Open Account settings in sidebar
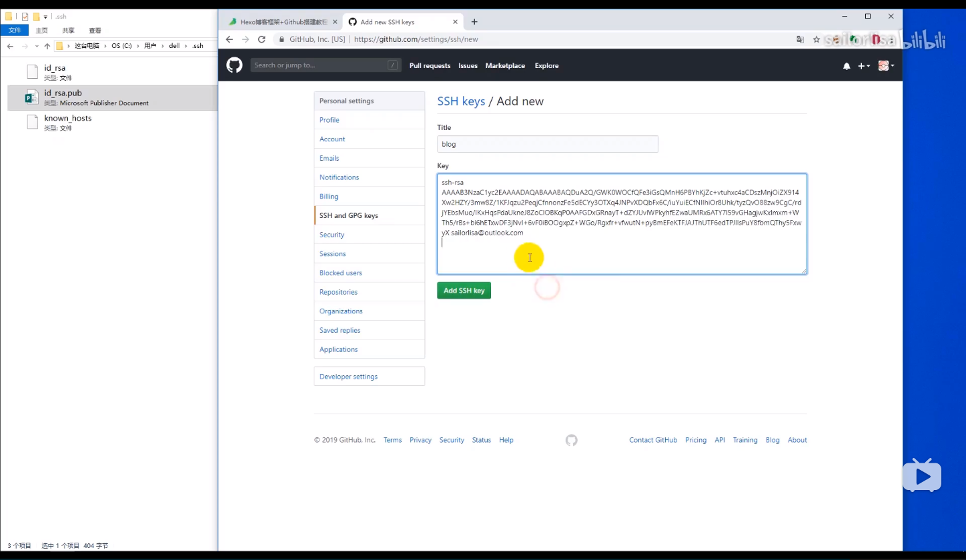Image resolution: width=966 pixels, height=560 pixels. click(x=370, y=139)
